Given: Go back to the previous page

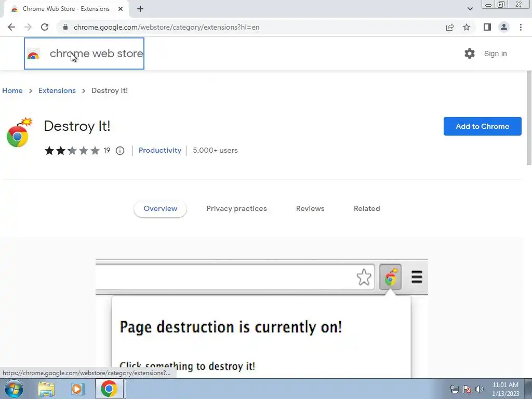Looking at the screenshot, I should pos(11,27).
